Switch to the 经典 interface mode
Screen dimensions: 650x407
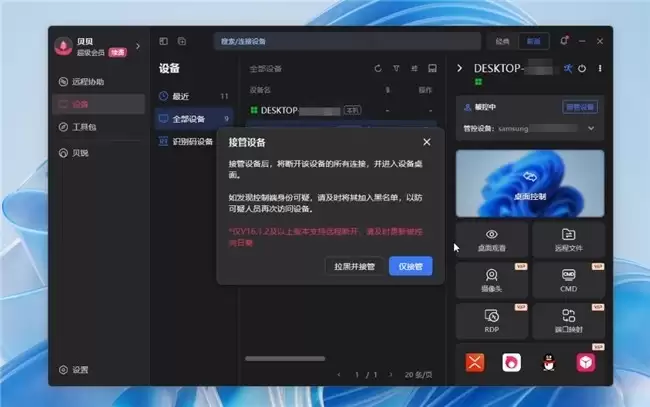point(503,41)
